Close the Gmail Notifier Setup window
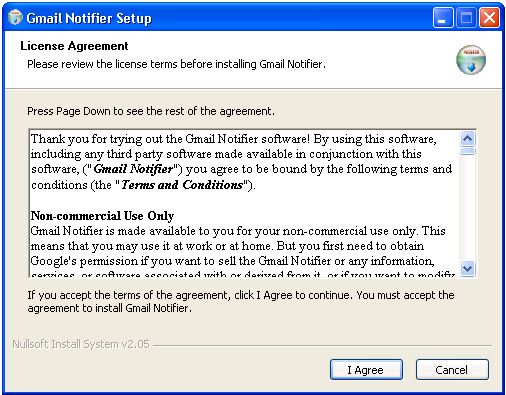The width and height of the screenshot is (506, 395). [x=489, y=17]
